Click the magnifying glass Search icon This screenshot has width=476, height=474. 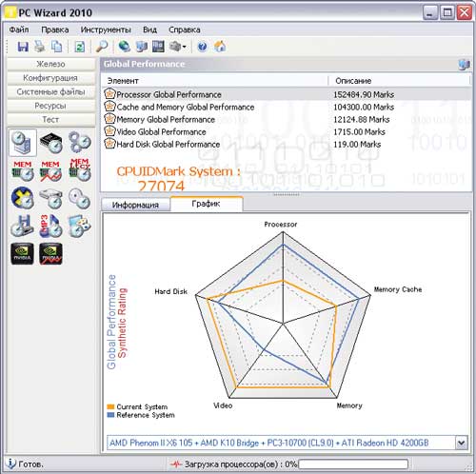coord(102,47)
